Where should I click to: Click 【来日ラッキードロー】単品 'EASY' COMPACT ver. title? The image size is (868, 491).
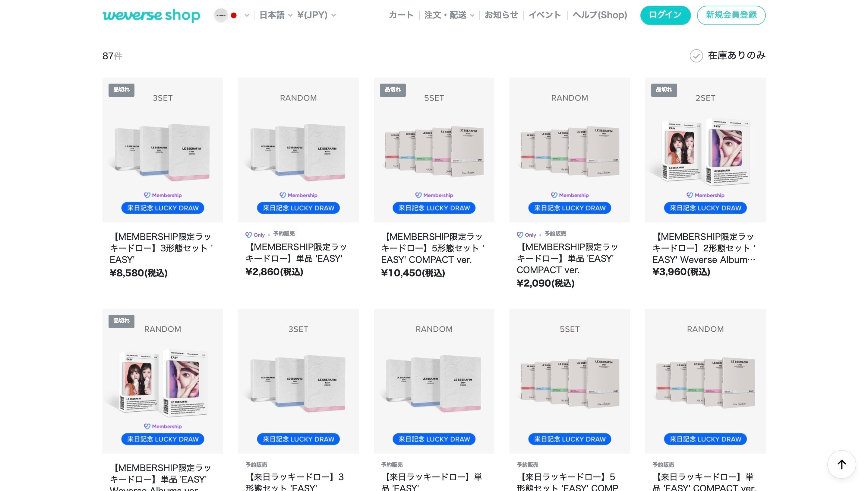click(704, 482)
